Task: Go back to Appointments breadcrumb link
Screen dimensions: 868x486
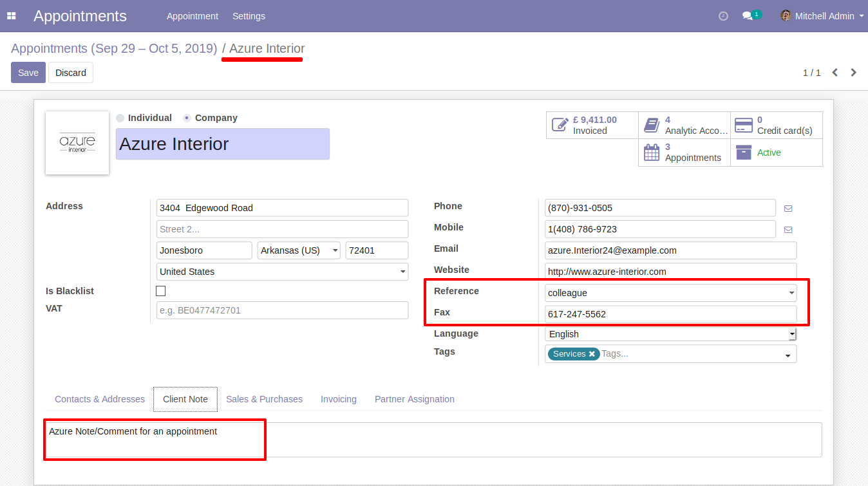Action: tap(114, 48)
